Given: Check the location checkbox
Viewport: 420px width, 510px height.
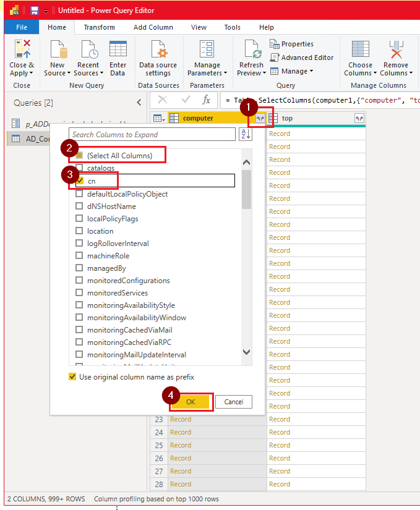Looking at the screenshot, I should click(79, 231).
